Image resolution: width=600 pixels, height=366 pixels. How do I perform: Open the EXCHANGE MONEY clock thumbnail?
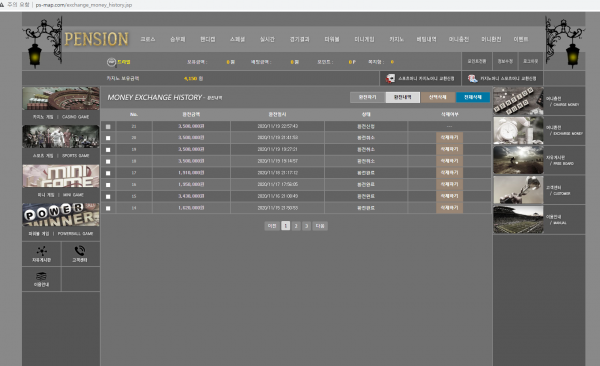[x=518, y=131]
